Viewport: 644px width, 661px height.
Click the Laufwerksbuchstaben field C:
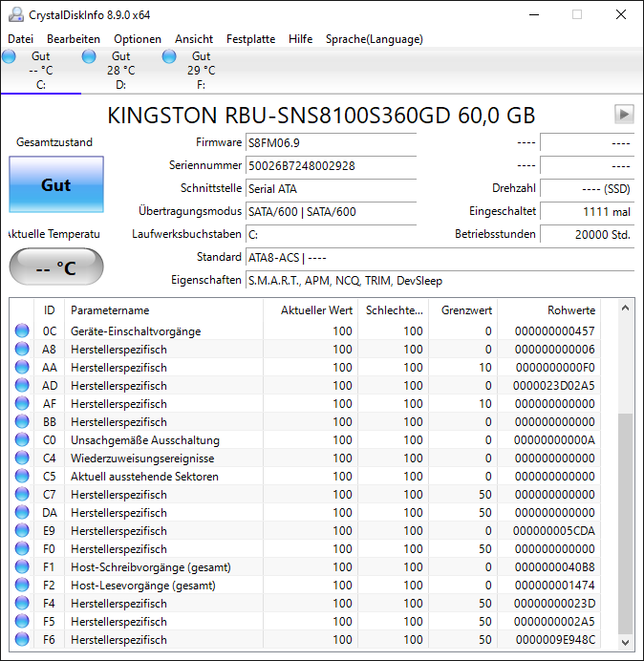pyautogui.click(x=331, y=234)
